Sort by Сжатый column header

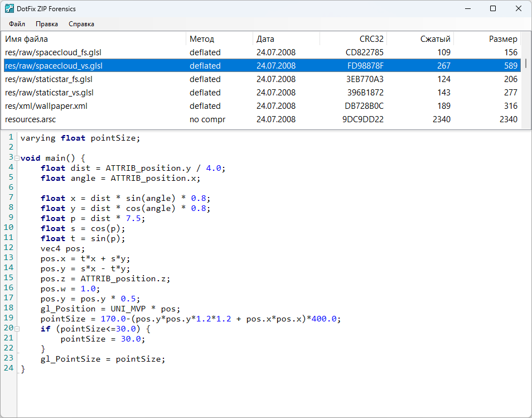coord(420,39)
